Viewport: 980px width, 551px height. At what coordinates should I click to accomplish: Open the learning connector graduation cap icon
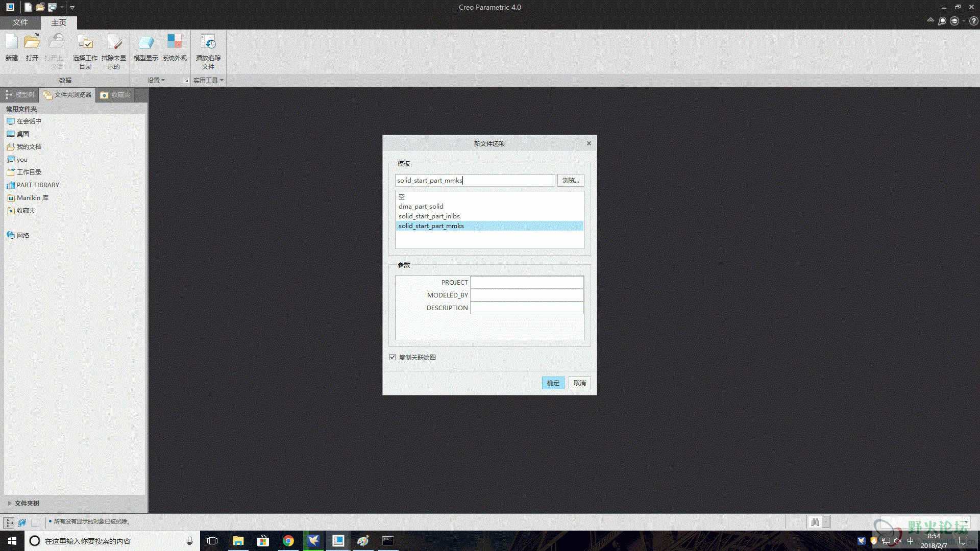954,21
